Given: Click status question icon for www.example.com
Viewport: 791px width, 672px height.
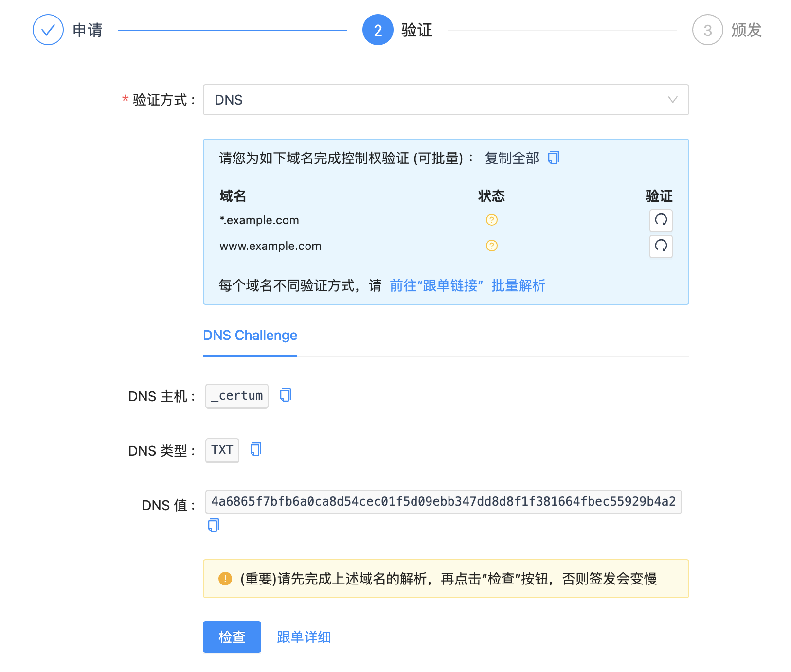Looking at the screenshot, I should click(x=492, y=246).
